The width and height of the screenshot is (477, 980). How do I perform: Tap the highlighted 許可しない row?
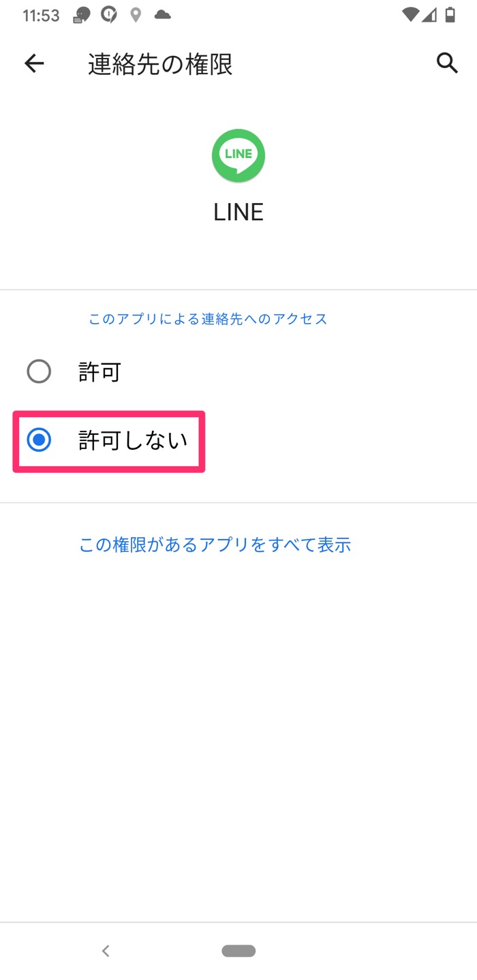click(x=109, y=441)
